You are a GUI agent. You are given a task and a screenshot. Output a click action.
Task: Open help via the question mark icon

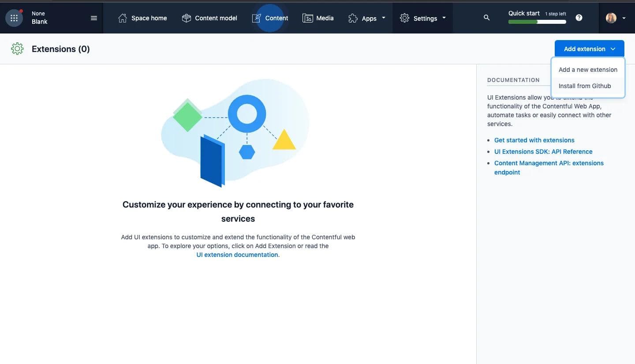[579, 18]
